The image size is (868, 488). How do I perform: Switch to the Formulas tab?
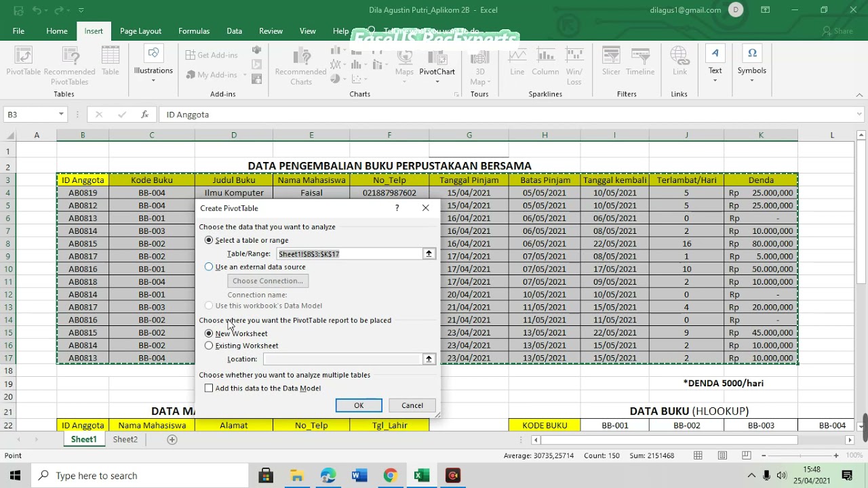(194, 31)
